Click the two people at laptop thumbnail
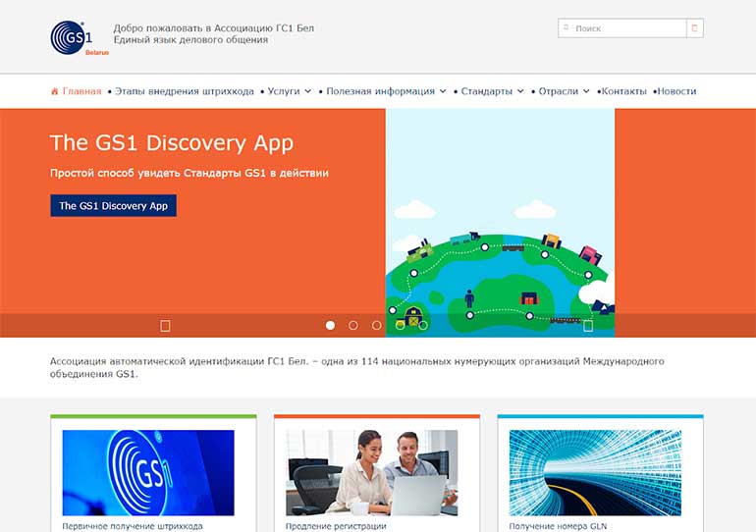The height and width of the screenshot is (532, 756). click(372, 473)
